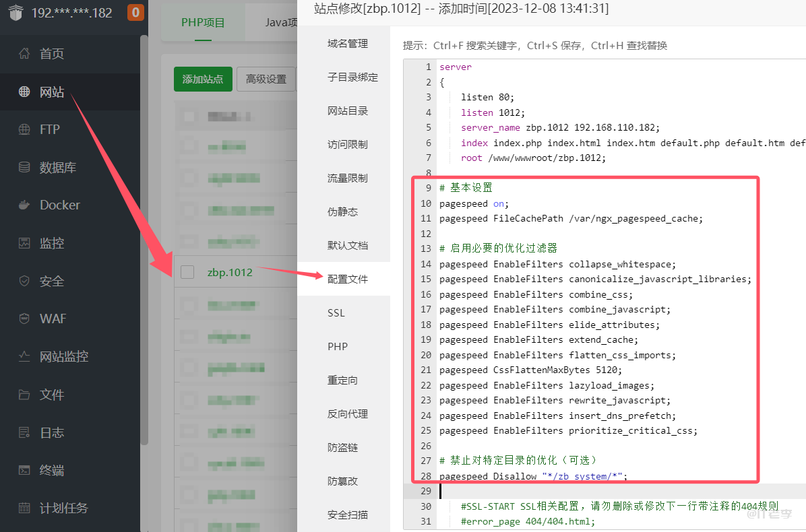This screenshot has height=532, width=806.
Task: Select the FTP section icon
Action: 24,130
